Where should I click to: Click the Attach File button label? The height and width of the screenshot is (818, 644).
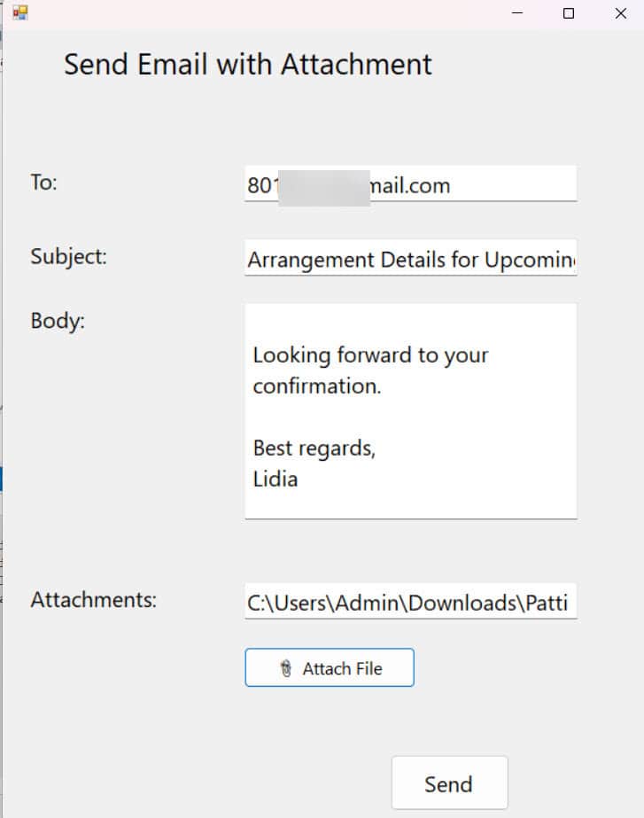tap(342, 669)
